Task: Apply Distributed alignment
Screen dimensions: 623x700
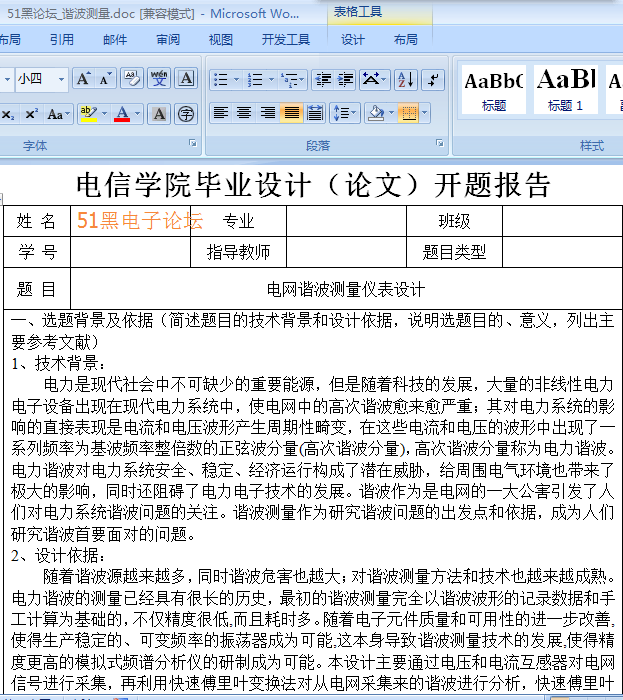Action: tap(315, 113)
